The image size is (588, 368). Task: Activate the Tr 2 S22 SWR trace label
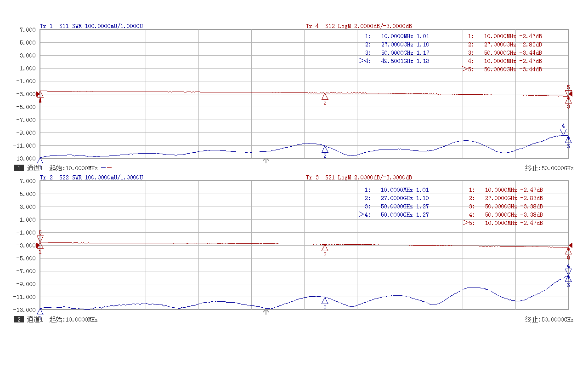(x=91, y=178)
